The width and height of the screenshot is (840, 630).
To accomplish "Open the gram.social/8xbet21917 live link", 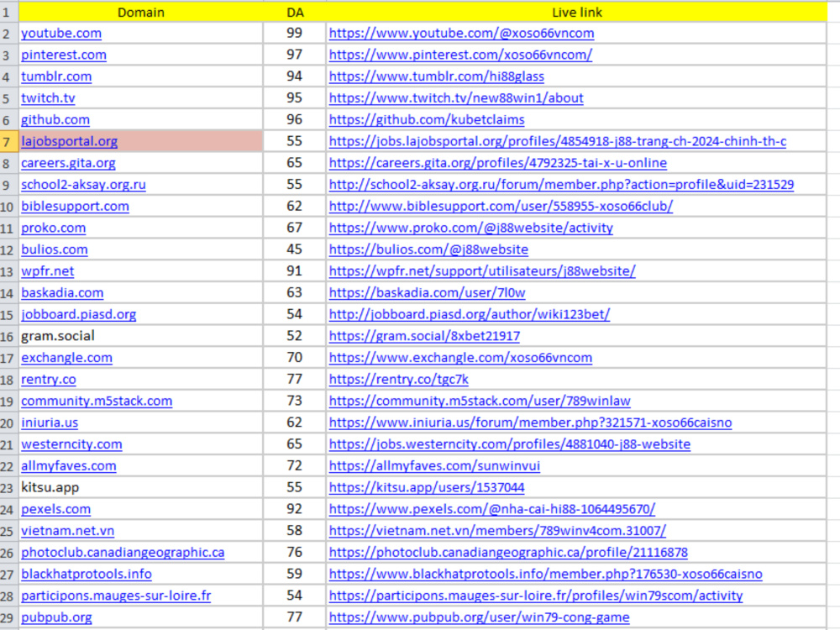I will click(x=424, y=336).
